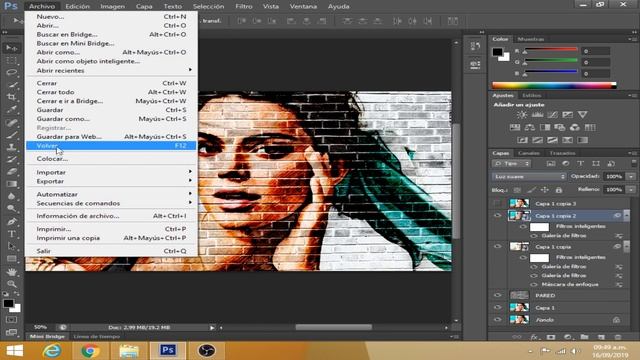This screenshot has width=640, height=360.
Task: Click the Vibrance adjustment triangle icon
Action: coord(582,115)
